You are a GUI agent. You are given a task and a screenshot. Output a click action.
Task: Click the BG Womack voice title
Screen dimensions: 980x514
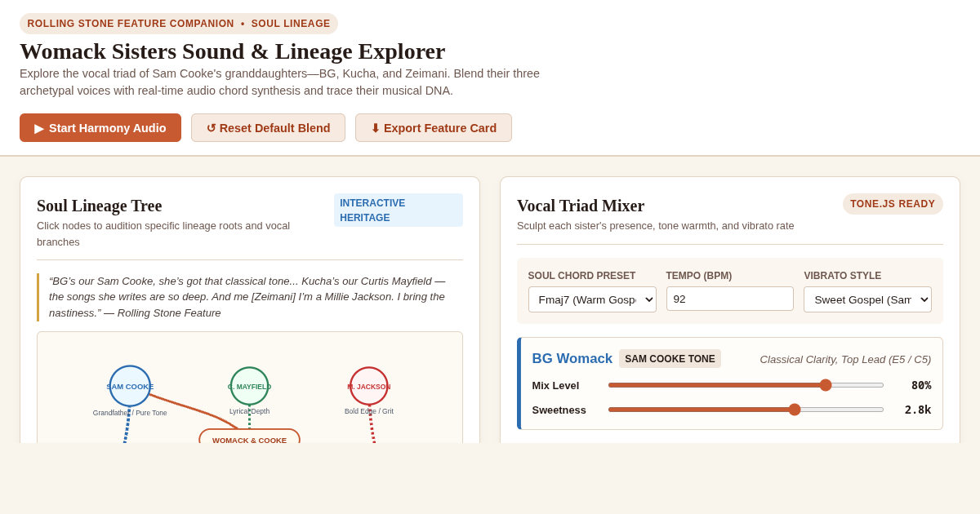(x=572, y=359)
